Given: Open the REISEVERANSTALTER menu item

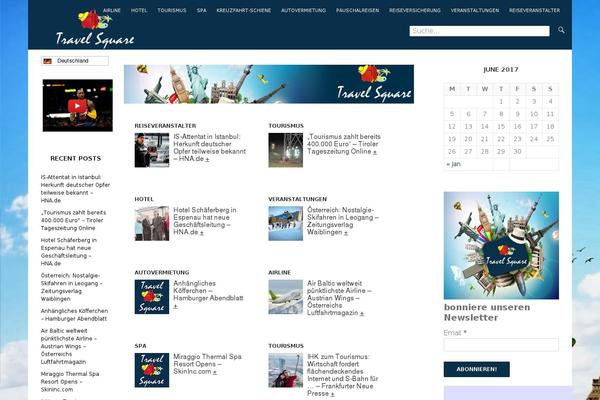Looking at the screenshot, I should (535, 10).
